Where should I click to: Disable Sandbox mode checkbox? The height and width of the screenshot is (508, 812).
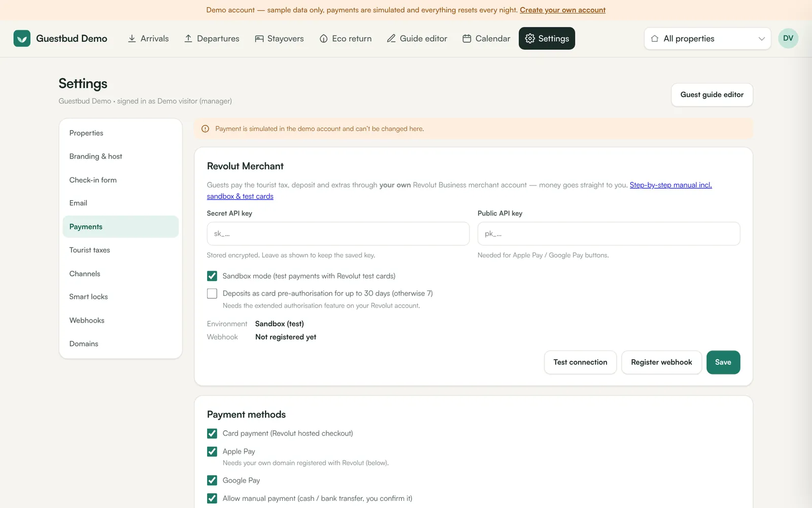coord(212,276)
